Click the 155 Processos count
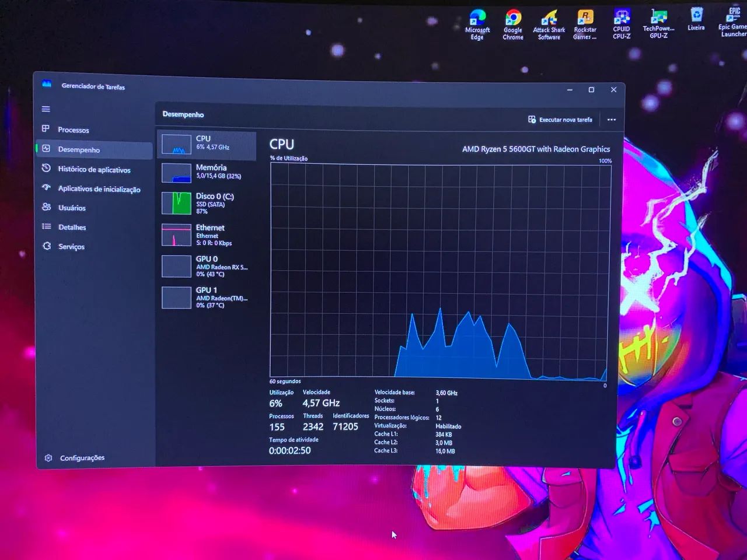The image size is (747, 560). click(277, 427)
